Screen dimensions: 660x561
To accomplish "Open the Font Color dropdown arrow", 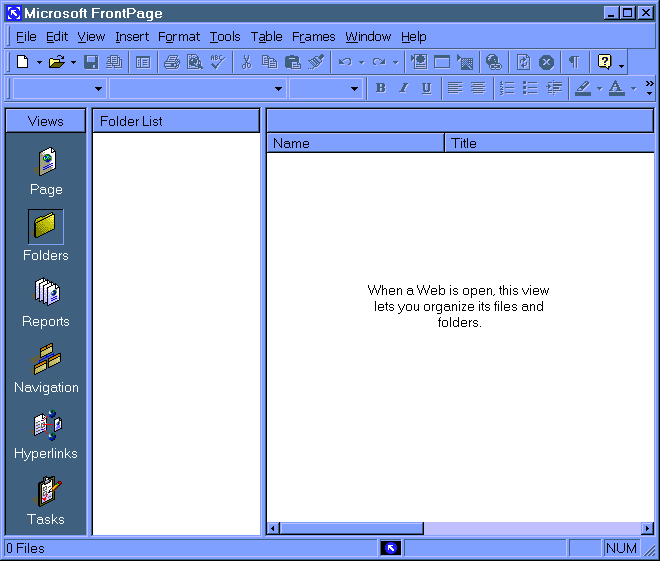I will pyautogui.click(x=633, y=89).
